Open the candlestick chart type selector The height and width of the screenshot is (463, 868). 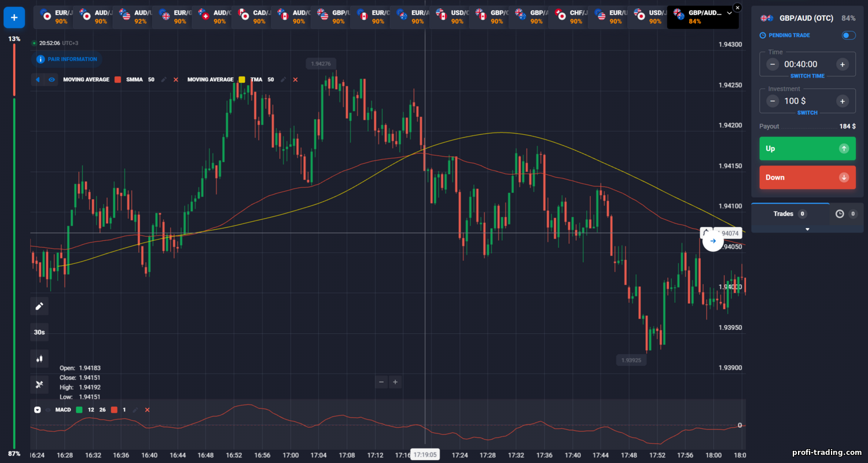pyautogui.click(x=39, y=358)
